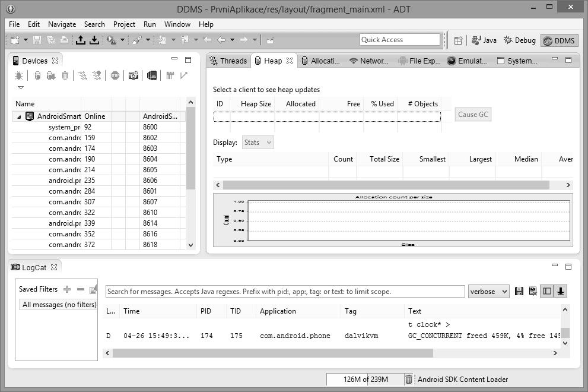Click the Open Perspective icon
This screenshot has width=588, height=392.
point(458,40)
